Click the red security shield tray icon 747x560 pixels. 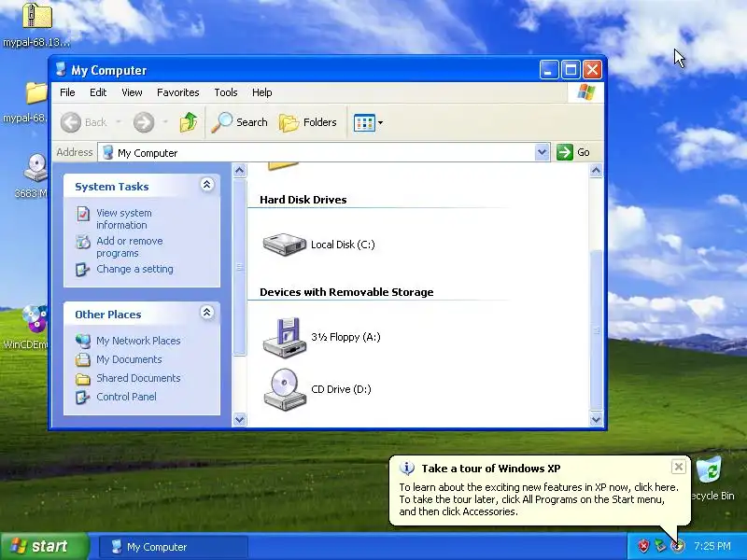pyautogui.click(x=643, y=546)
